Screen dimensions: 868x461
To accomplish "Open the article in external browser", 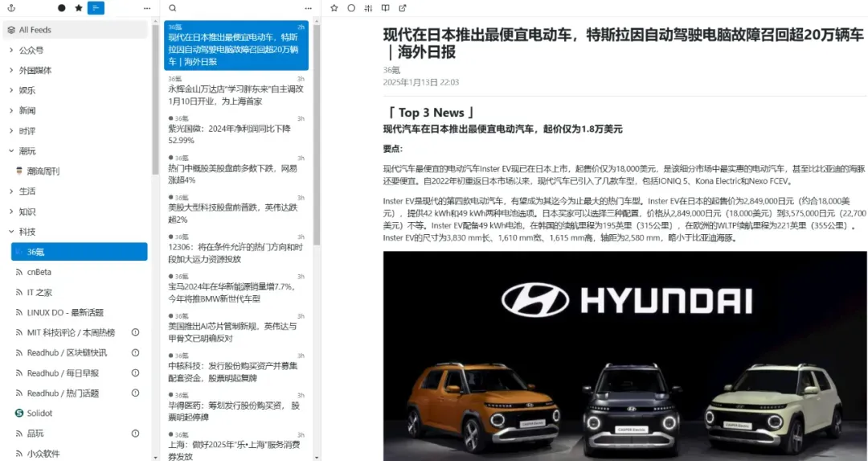I will point(403,8).
